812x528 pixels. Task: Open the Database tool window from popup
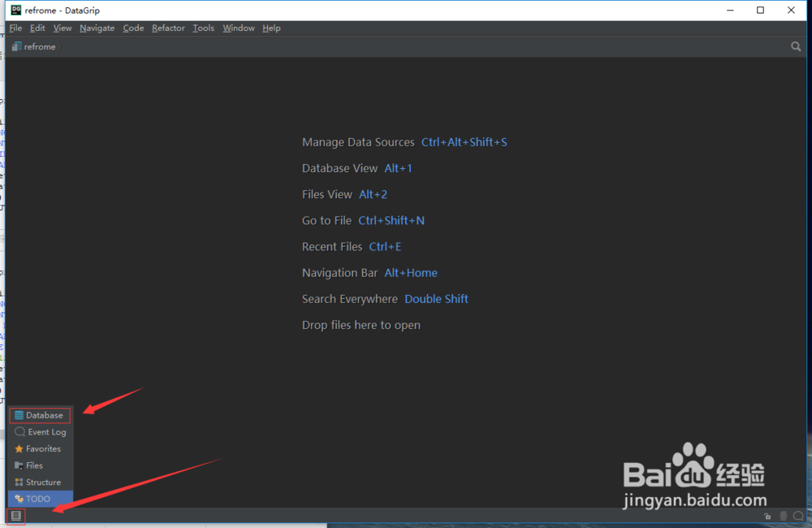click(40, 415)
